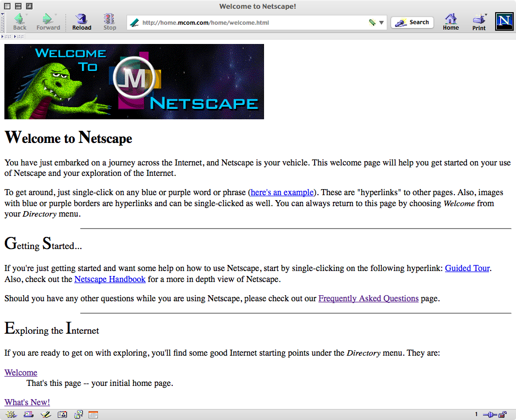Click the Stop loading button
This screenshot has width=516, height=420.
(x=109, y=22)
